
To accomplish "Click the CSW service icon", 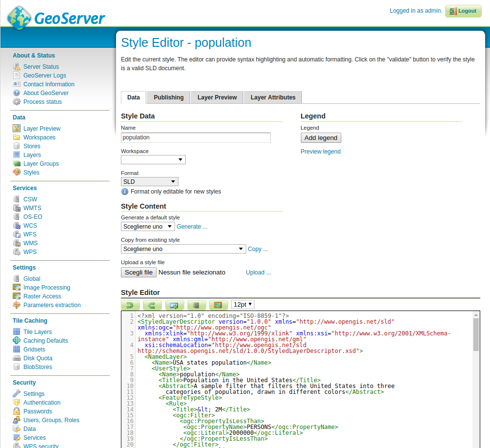I will click(x=17, y=199).
